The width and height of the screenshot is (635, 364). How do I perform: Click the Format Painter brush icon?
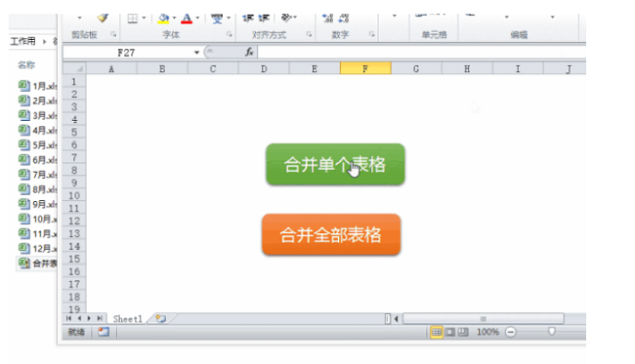pos(103,18)
